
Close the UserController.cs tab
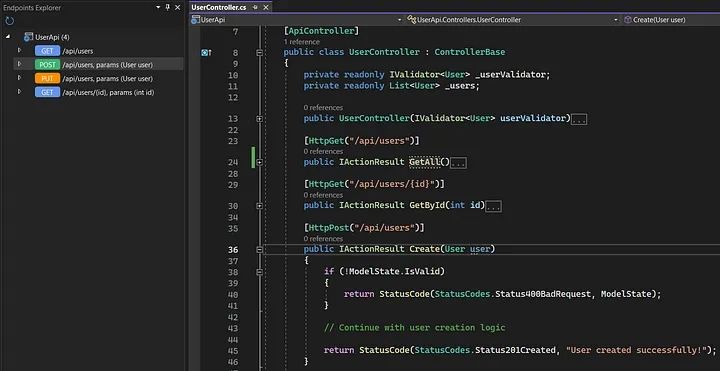(x=265, y=7)
